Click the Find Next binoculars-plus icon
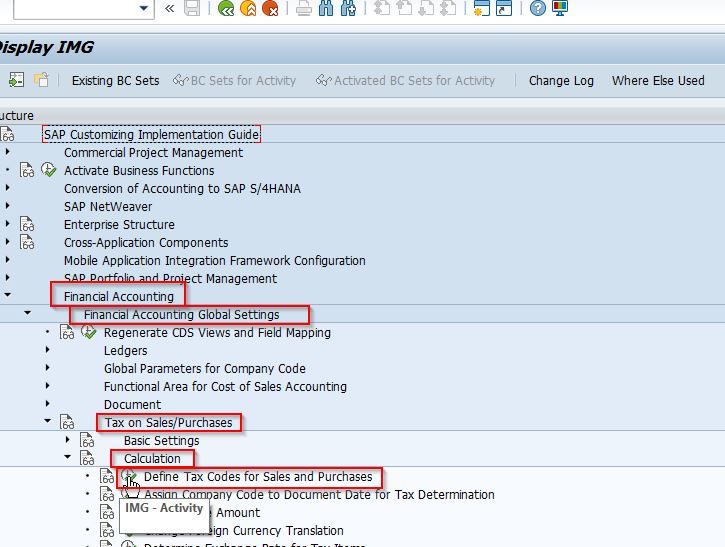Screen dimensions: 725x547 348,8
